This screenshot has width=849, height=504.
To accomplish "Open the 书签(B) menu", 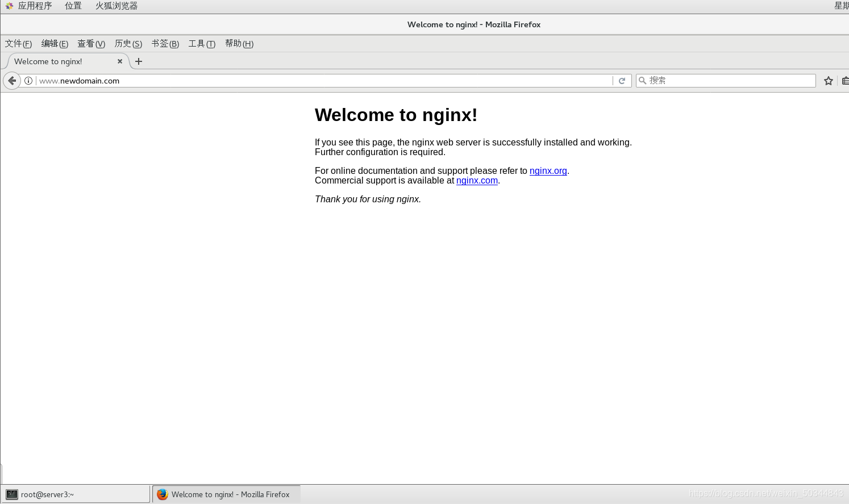I will [x=165, y=44].
